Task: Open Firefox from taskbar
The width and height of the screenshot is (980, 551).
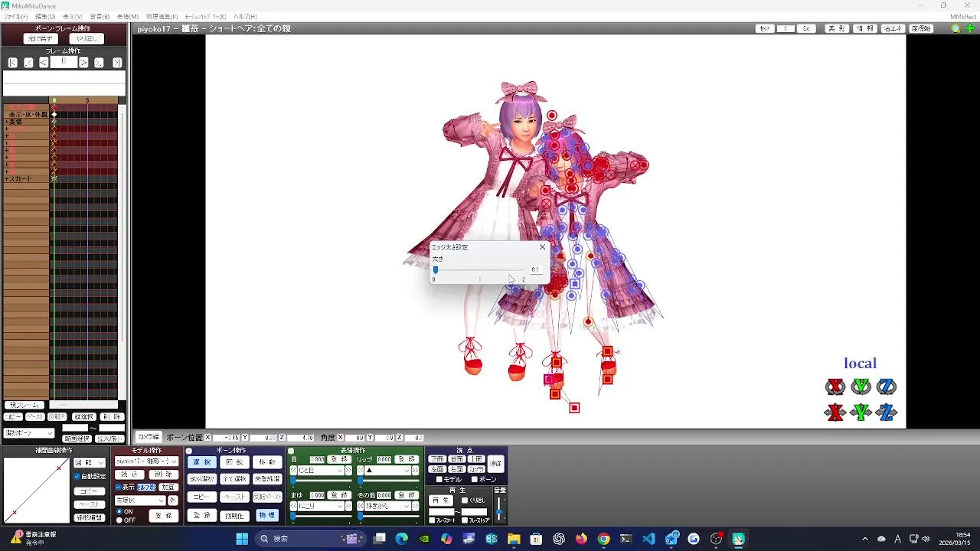Action: [581, 539]
